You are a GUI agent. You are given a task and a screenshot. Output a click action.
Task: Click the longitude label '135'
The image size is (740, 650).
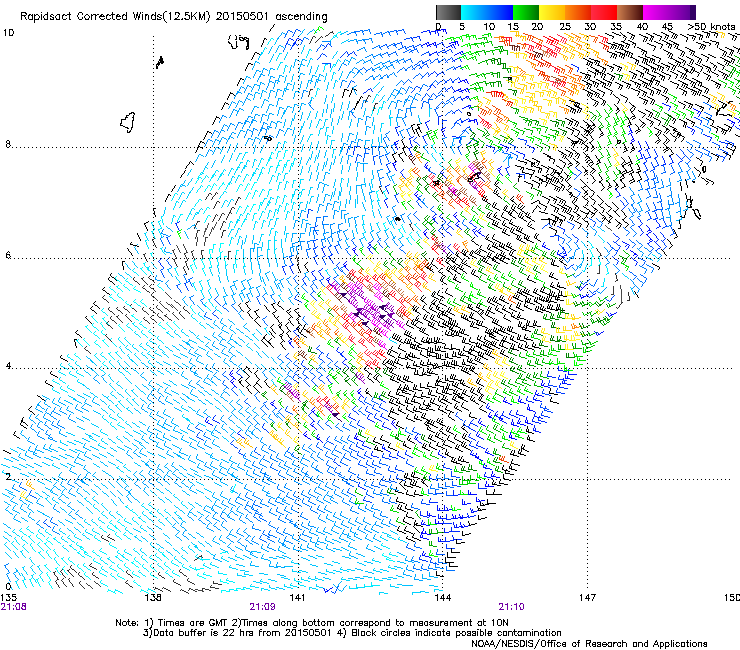pyautogui.click(x=8, y=597)
